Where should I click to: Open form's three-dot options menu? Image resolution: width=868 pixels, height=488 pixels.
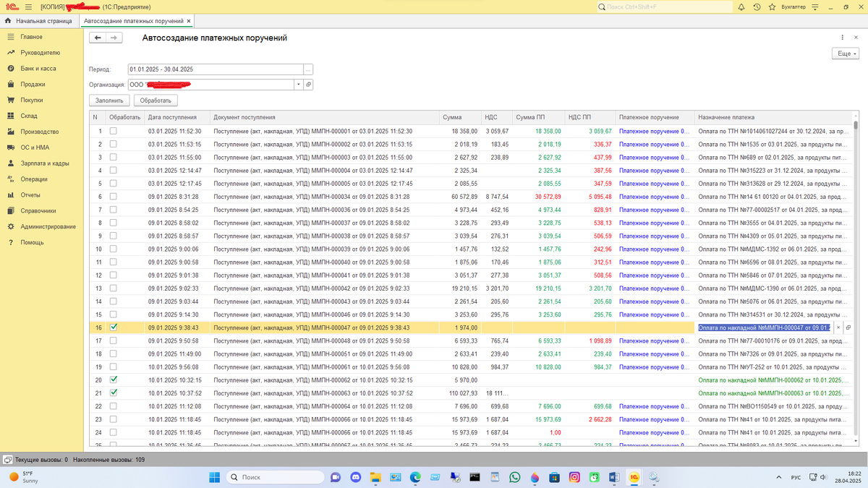coord(843,38)
